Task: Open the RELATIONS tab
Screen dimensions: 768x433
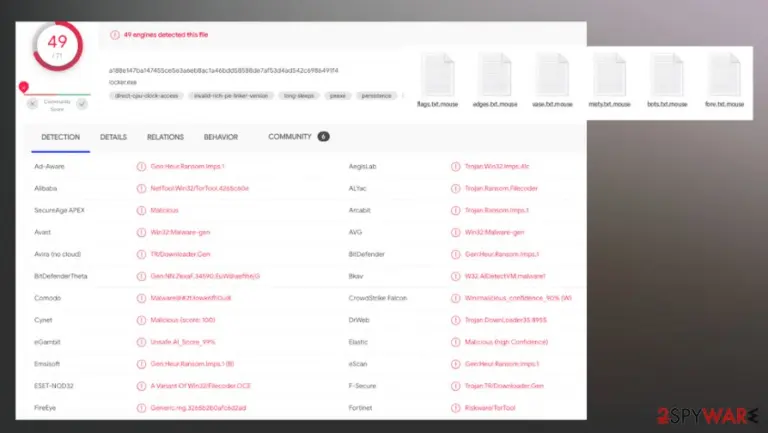Action: tap(165, 137)
